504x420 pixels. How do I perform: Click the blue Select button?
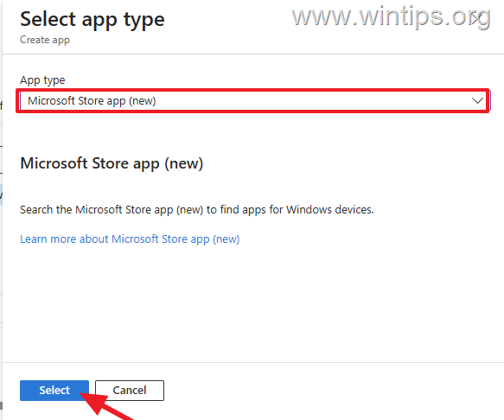tap(54, 391)
